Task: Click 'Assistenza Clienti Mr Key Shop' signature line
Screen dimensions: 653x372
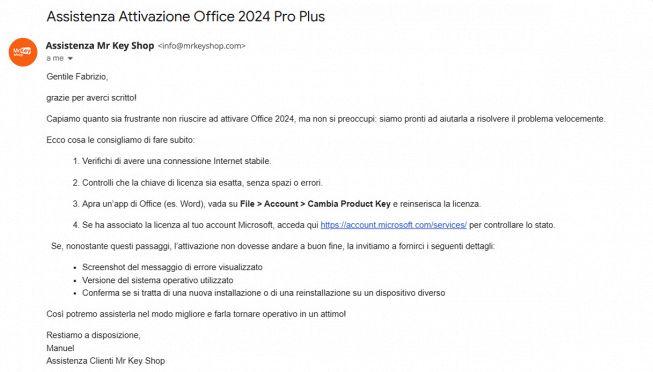Action: pos(105,361)
